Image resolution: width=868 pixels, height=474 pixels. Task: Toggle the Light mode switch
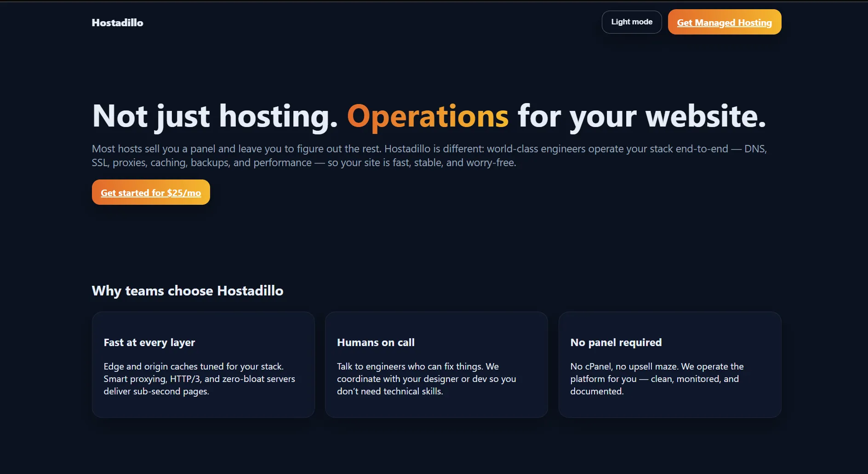pyautogui.click(x=631, y=22)
